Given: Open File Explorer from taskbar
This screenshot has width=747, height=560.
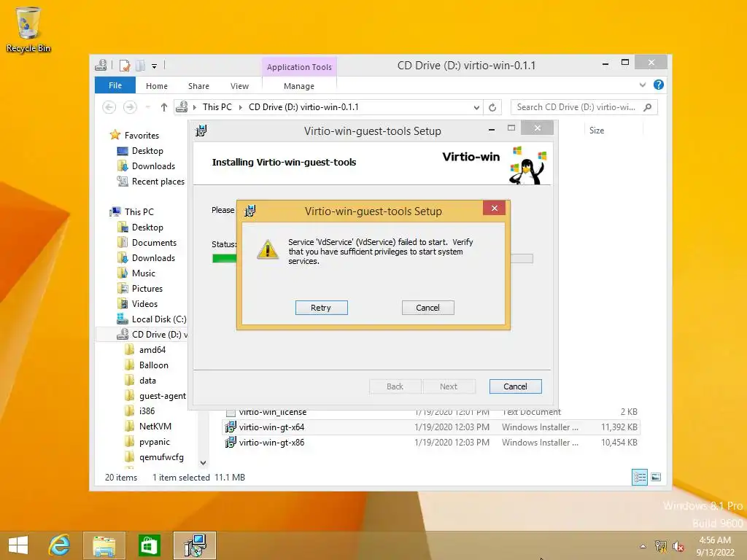Looking at the screenshot, I should (x=104, y=545).
